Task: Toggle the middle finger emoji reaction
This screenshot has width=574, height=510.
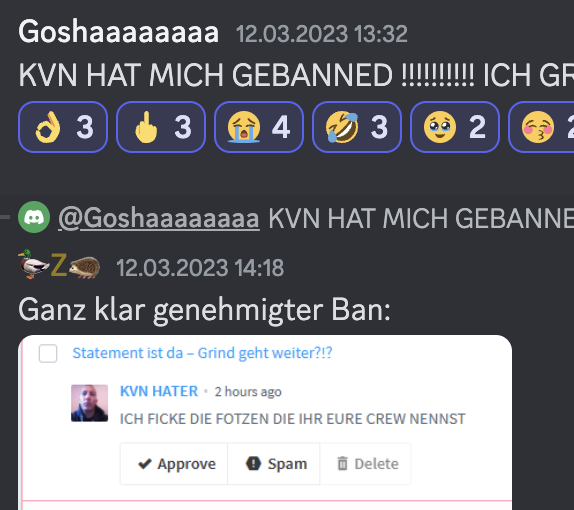Action: click(x=161, y=127)
